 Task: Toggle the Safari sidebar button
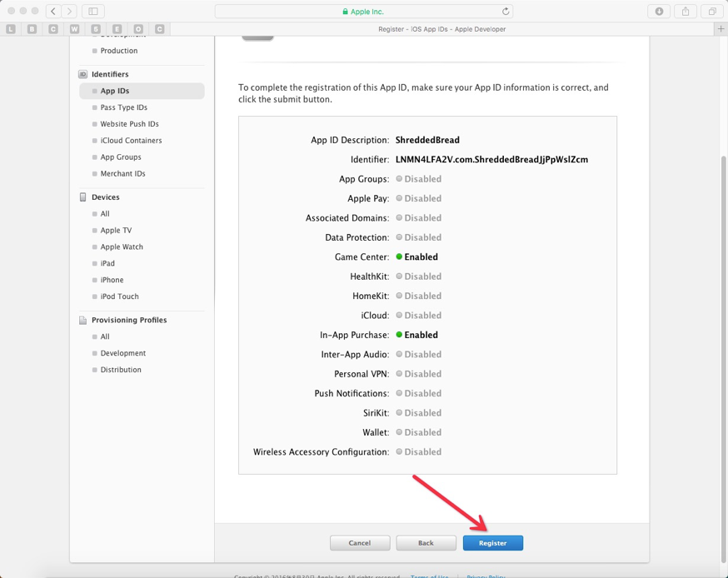click(x=92, y=11)
